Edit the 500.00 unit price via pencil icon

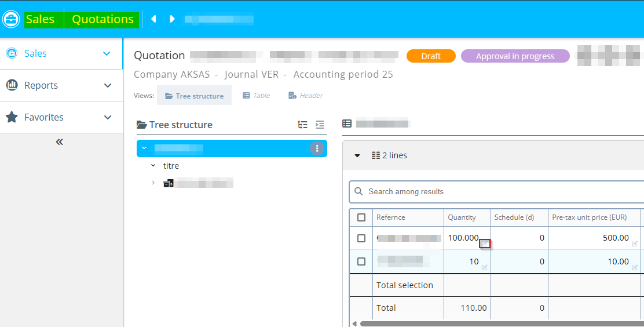(x=635, y=244)
